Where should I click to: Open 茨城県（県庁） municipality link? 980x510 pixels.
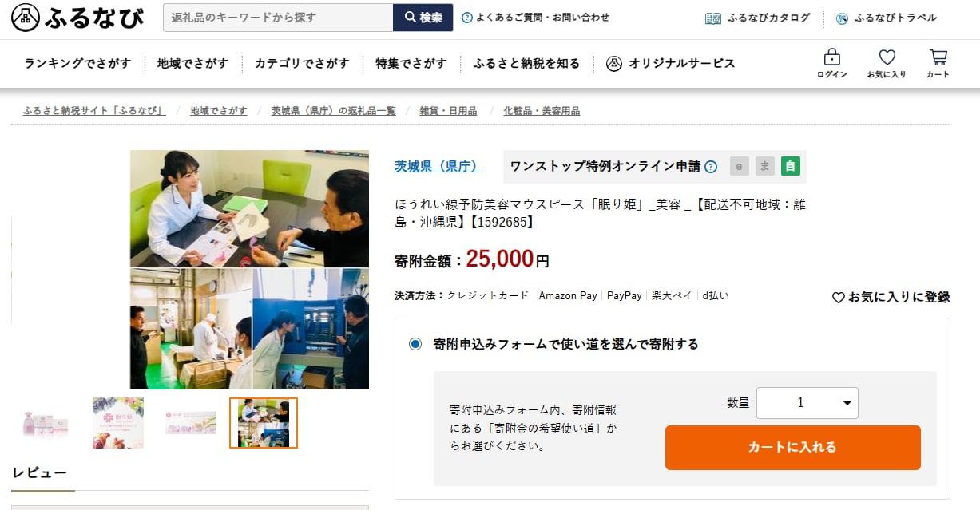(438, 166)
